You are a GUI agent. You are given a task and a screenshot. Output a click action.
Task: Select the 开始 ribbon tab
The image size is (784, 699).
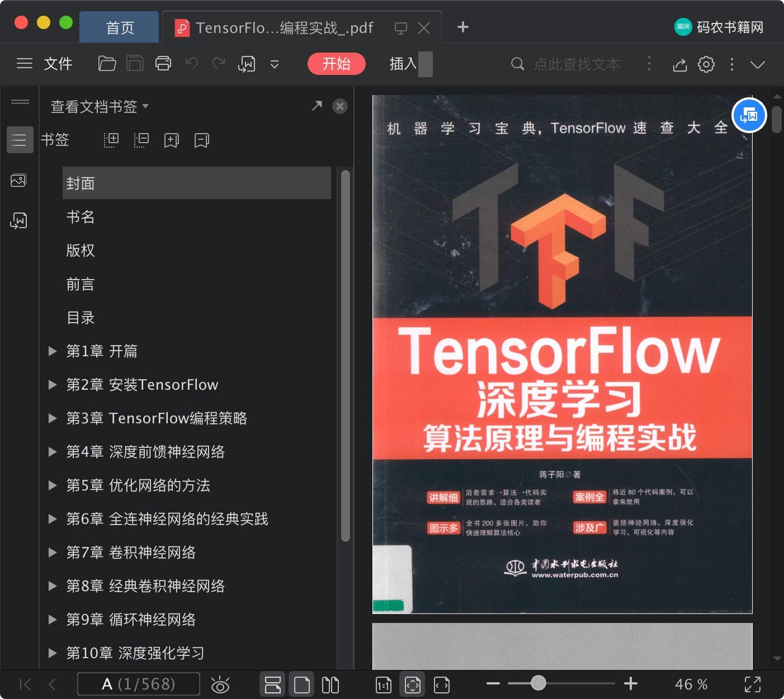click(337, 64)
